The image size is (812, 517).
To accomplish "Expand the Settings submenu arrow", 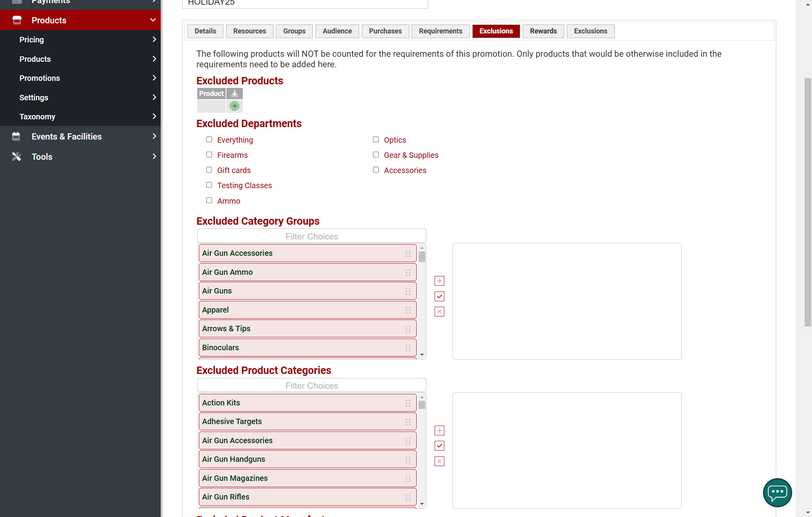I will point(154,97).
